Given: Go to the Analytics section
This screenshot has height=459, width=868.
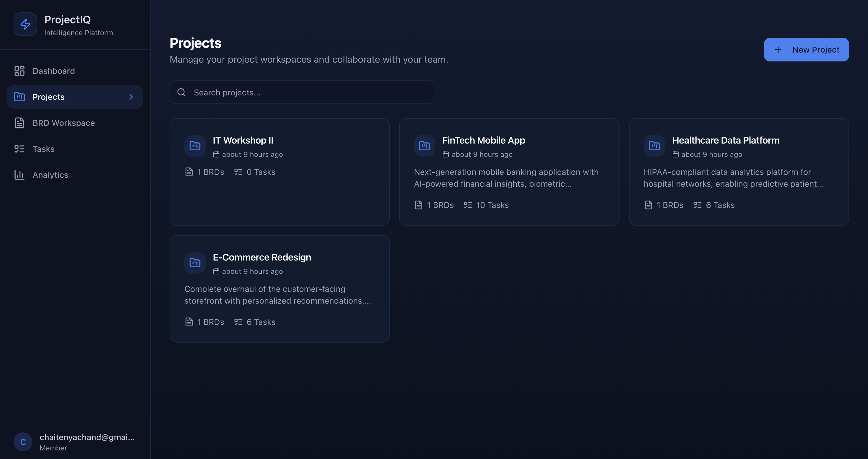Looking at the screenshot, I should tap(50, 175).
